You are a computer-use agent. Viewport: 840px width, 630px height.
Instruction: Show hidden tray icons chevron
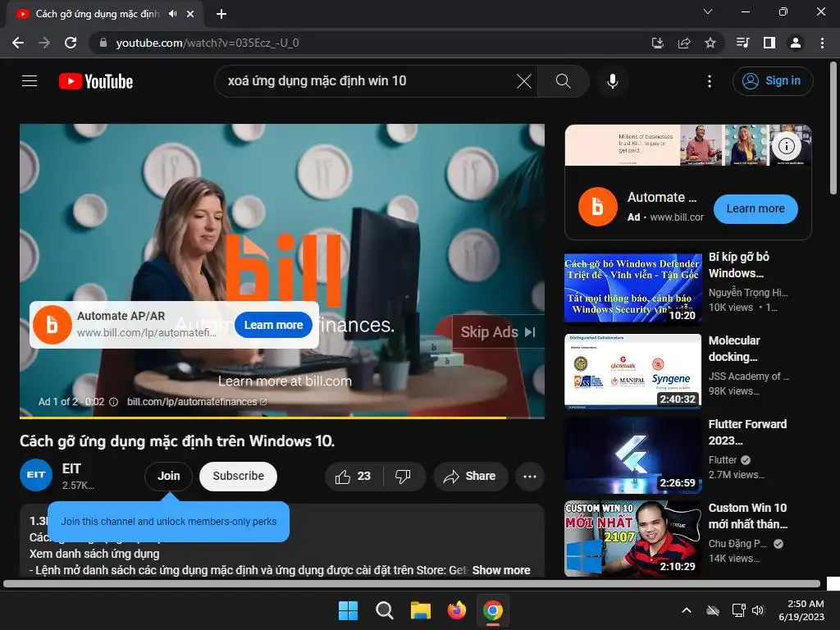click(687, 610)
